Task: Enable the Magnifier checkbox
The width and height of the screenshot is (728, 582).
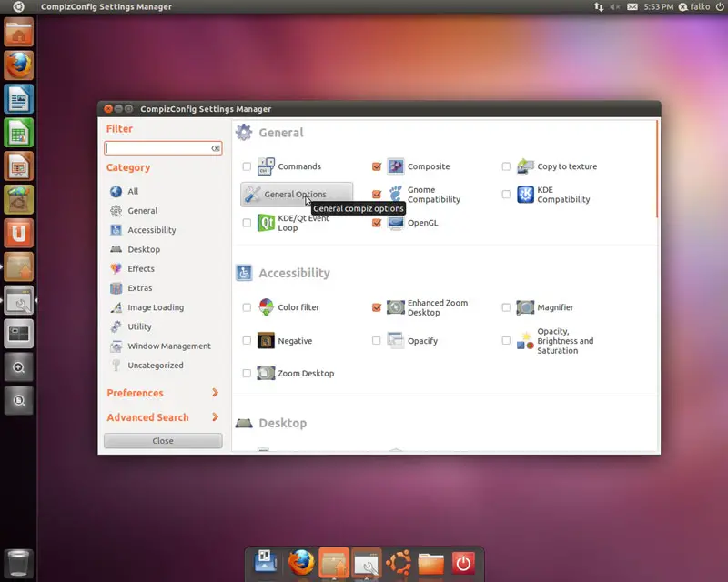Action: [506, 307]
